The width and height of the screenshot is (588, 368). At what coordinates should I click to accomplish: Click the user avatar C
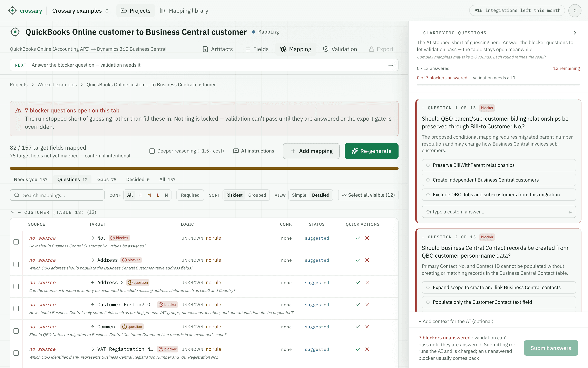coord(575,10)
